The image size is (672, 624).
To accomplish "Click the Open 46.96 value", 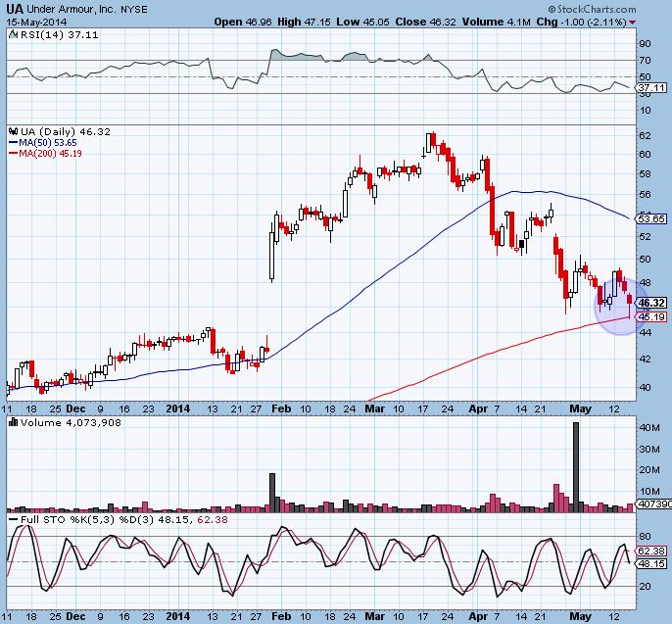I will [x=243, y=22].
